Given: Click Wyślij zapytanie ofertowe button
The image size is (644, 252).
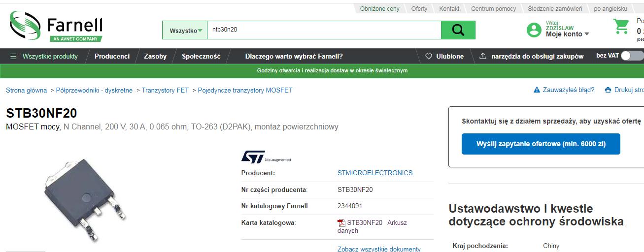Looking at the screenshot, I should click(541, 144).
